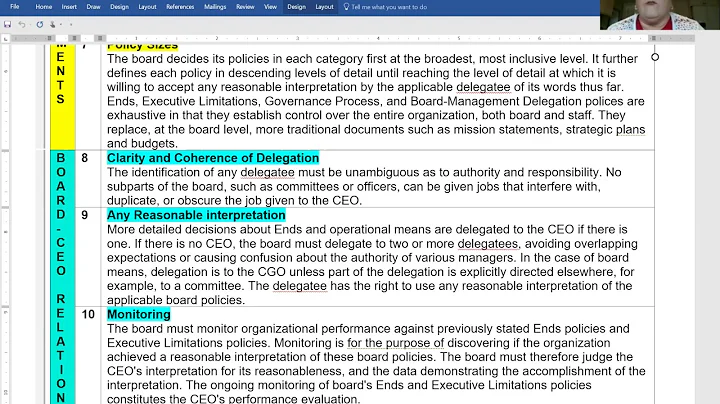Click the lightbulb Tell me icon
The height and width of the screenshot is (404, 720).
(347, 7)
